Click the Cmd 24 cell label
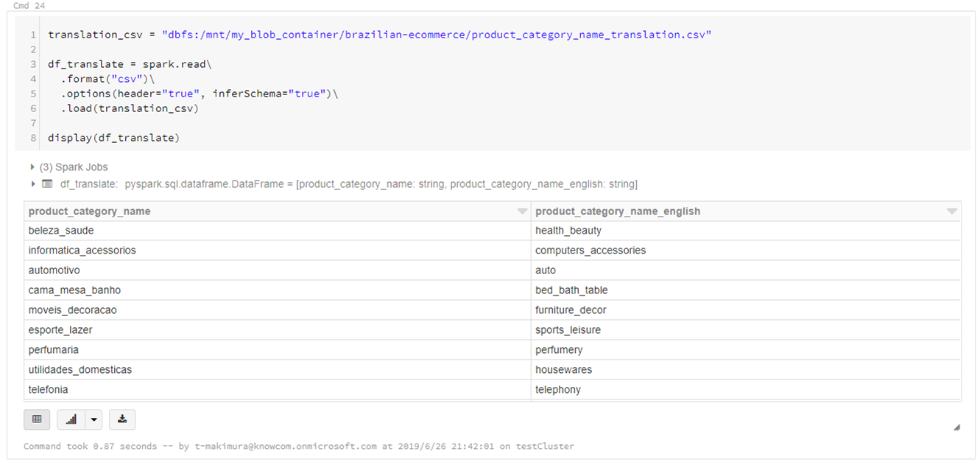This screenshot has height=465, width=980. coord(28,5)
